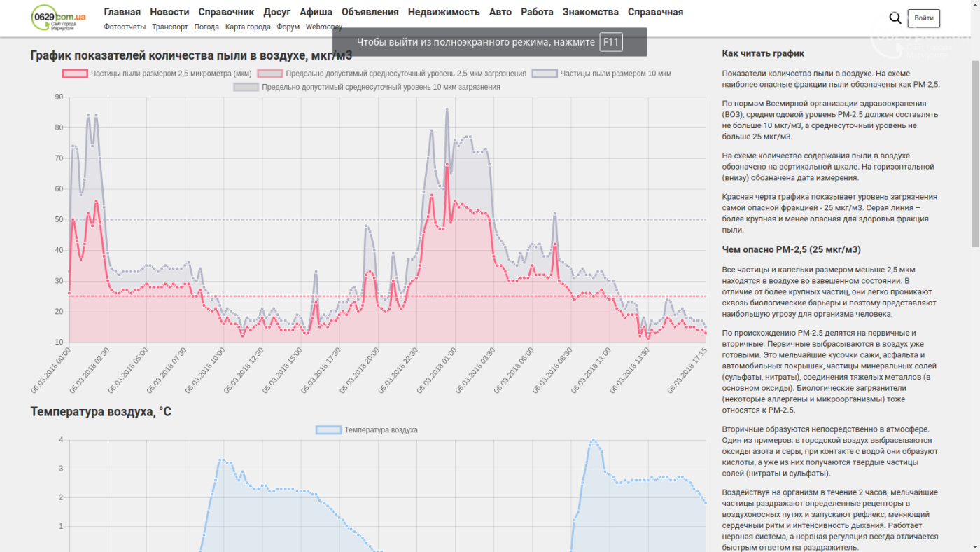Click y-axis value 4 on temperature chart
This screenshot has width=980, height=552.
[x=61, y=440]
